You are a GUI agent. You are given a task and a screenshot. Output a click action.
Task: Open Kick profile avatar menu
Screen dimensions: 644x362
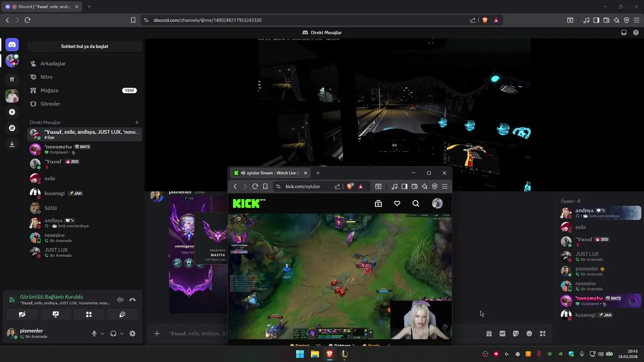pos(437,204)
